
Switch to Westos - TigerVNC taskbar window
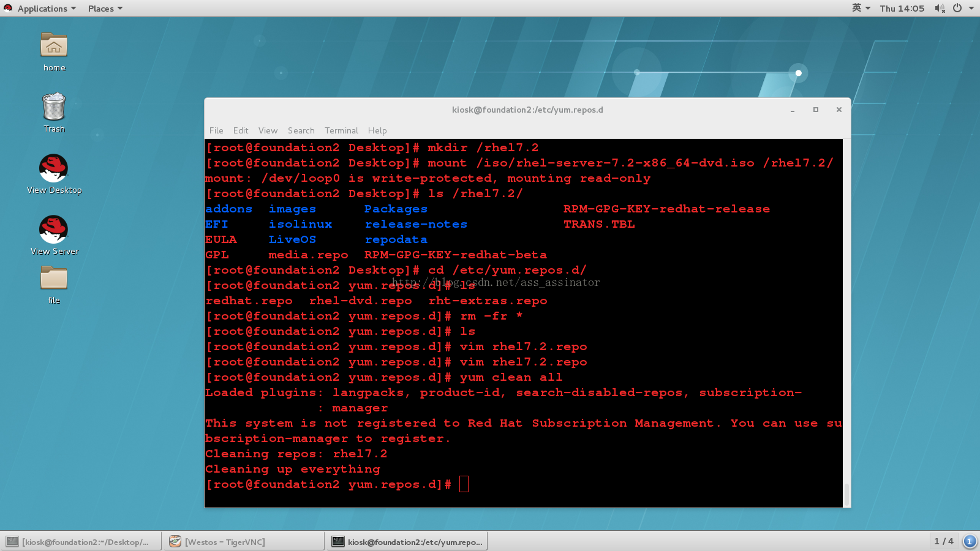[244, 541]
